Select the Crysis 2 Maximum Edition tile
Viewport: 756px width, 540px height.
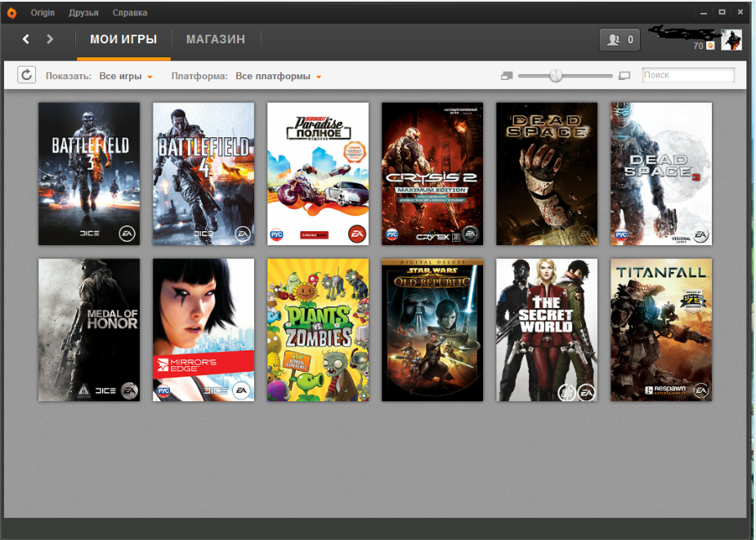tap(432, 173)
